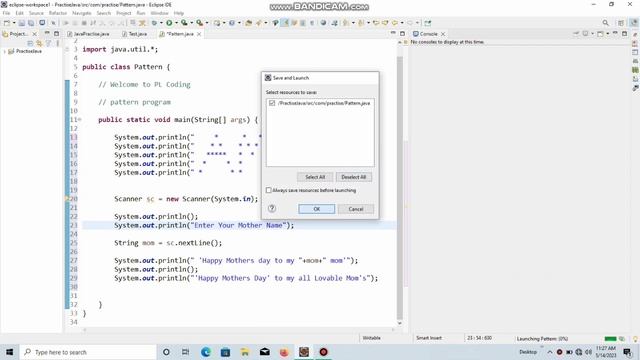Viewport: 640px width, 360px height.
Task: Click the Open Perspective icon
Action: 621,23
